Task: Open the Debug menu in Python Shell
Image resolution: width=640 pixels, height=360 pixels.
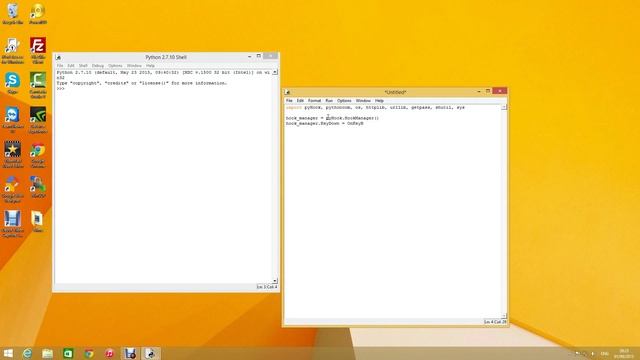Action: (x=98, y=66)
